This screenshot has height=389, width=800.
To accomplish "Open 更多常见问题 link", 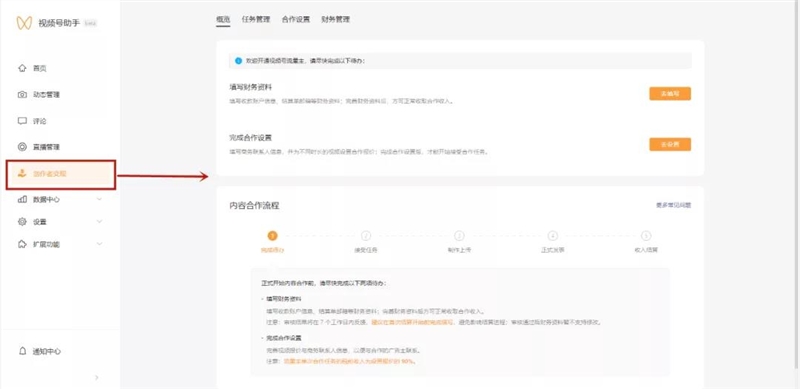I will pyautogui.click(x=673, y=205).
